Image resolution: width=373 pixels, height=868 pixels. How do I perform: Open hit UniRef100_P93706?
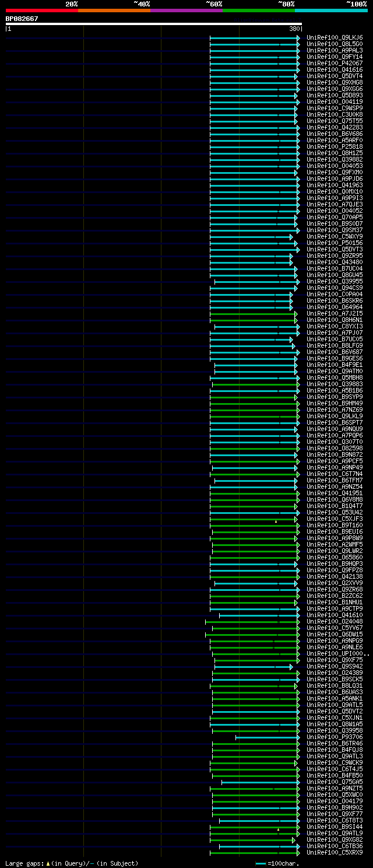335,737
